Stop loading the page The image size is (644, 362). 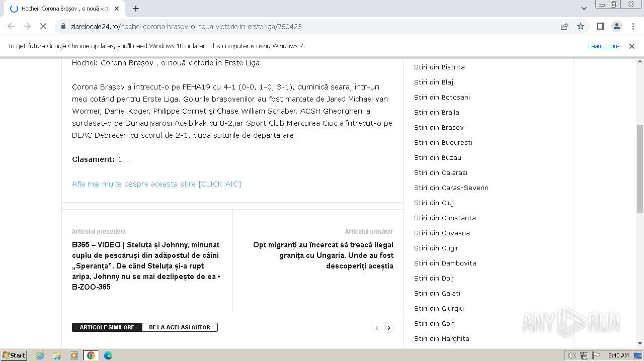(x=43, y=26)
